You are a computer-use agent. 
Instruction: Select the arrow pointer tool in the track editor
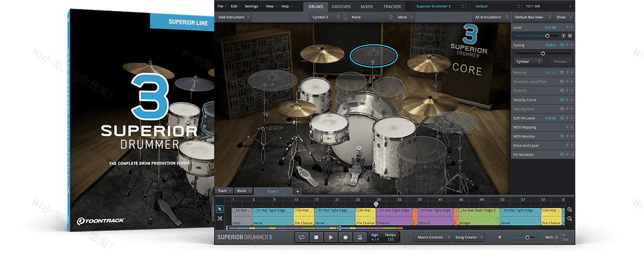220,209
